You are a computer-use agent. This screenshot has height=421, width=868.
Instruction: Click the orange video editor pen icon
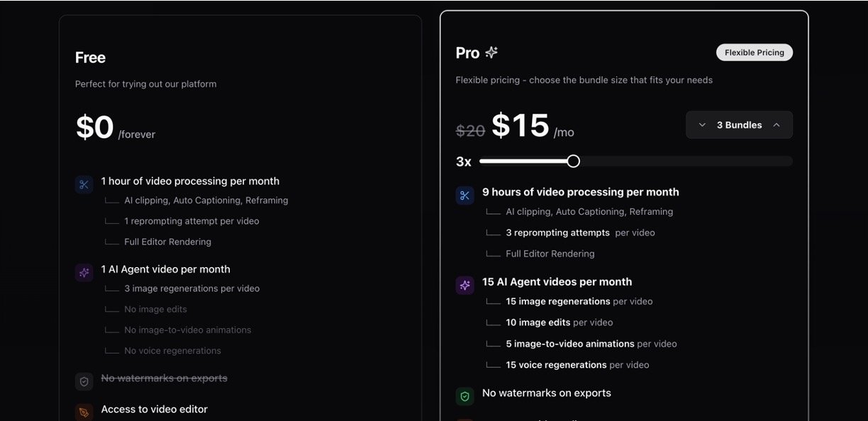click(84, 412)
